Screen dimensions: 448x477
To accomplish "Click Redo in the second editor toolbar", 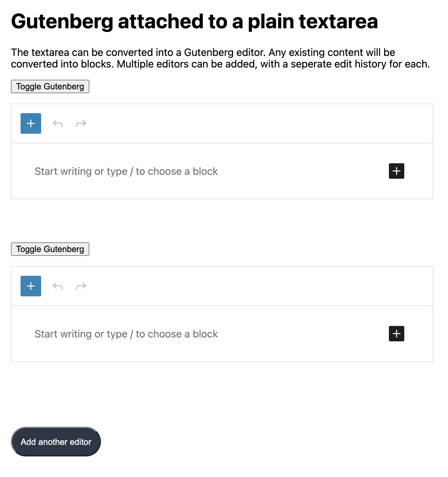I will 81,286.
